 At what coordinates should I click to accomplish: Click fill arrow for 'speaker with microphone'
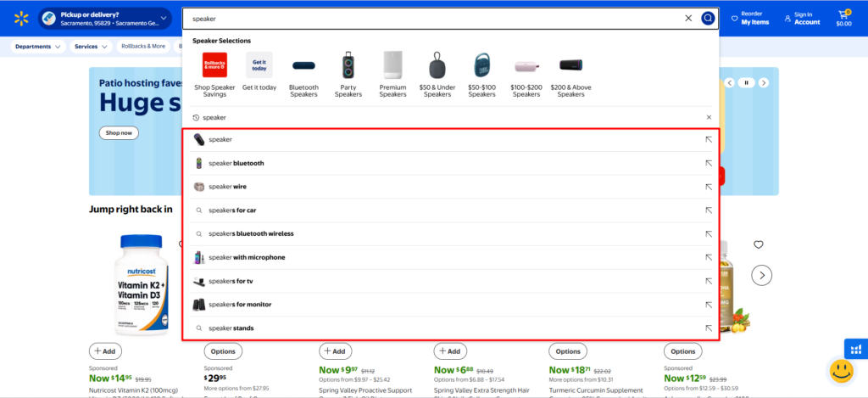(709, 258)
